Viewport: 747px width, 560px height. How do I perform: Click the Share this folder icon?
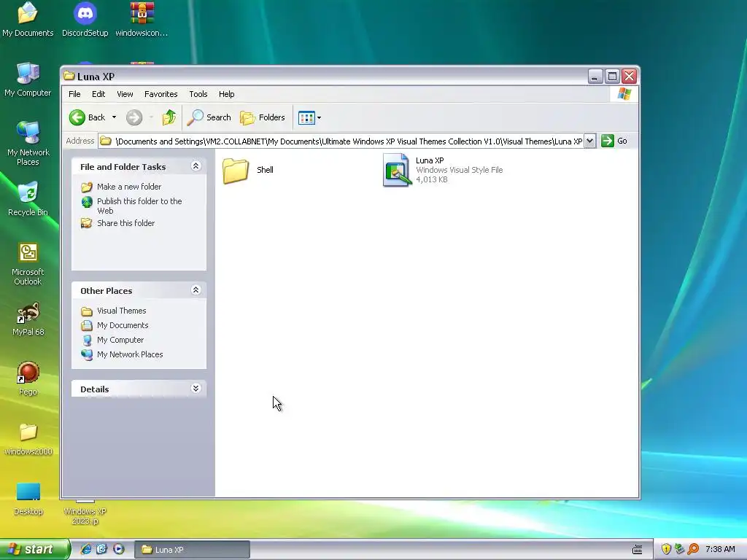[x=87, y=223]
